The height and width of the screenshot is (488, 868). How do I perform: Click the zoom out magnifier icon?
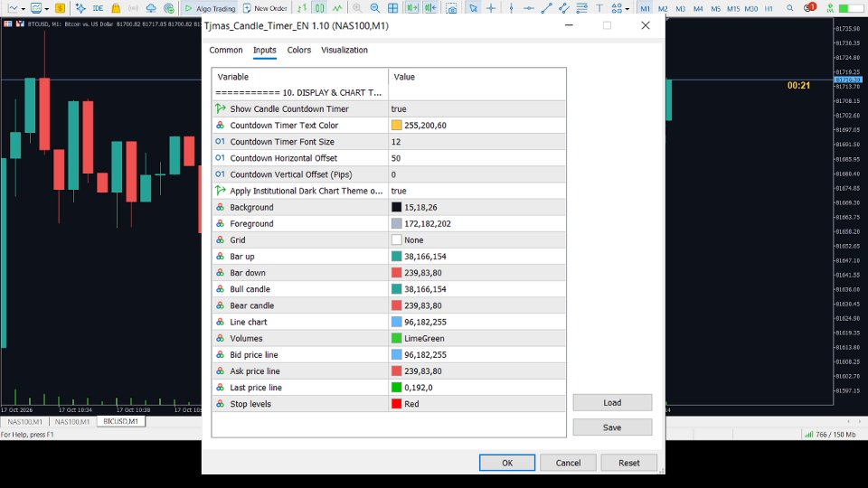[x=374, y=8]
